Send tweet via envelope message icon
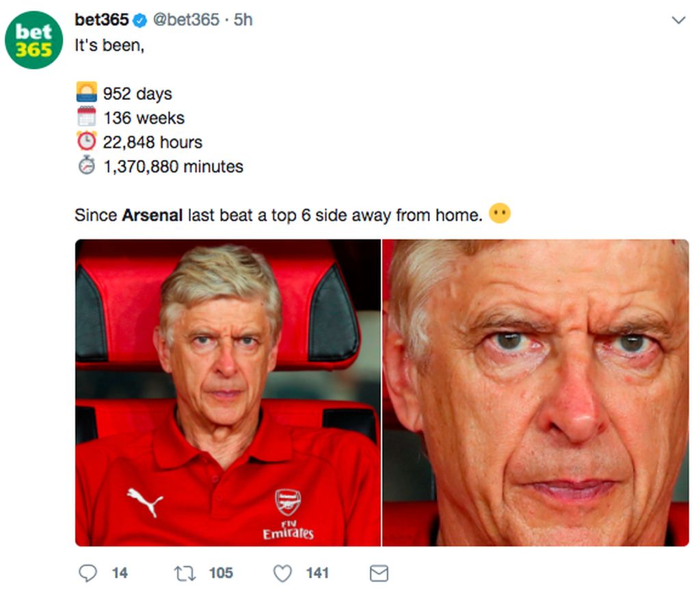The width and height of the screenshot is (700, 589). coord(378,573)
